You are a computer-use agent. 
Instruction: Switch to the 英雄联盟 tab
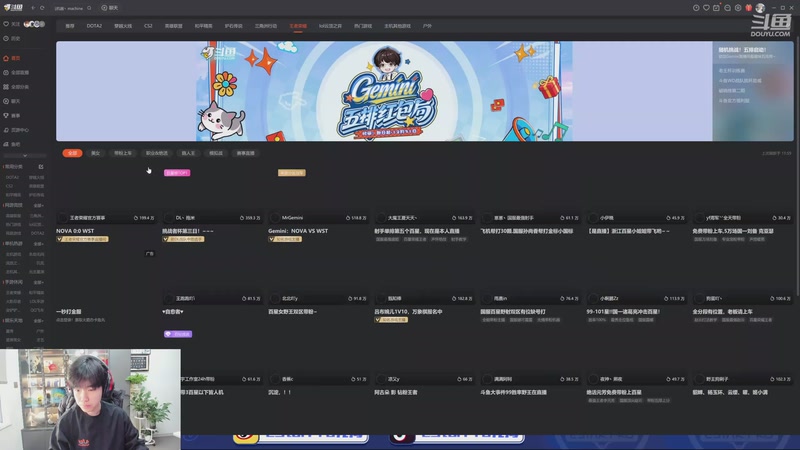pyautogui.click(x=173, y=26)
